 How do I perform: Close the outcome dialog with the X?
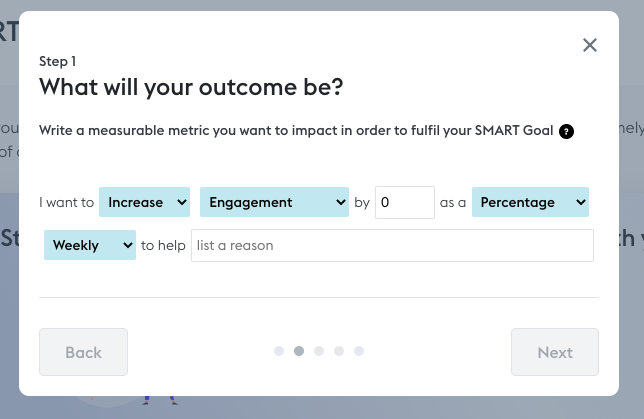tap(590, 44)
